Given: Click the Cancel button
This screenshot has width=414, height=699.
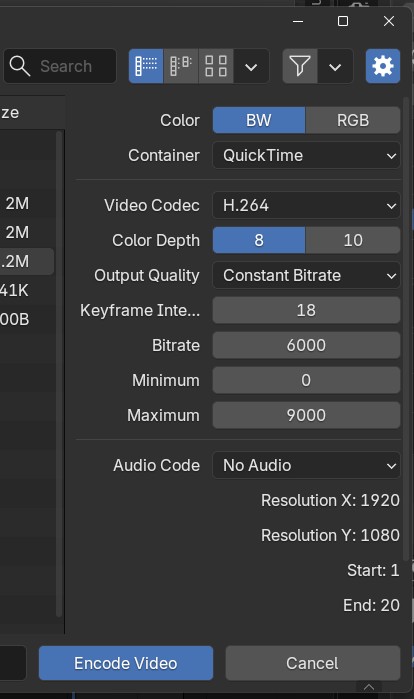Looking at the screenshot, I should click(x=312, y=663).
